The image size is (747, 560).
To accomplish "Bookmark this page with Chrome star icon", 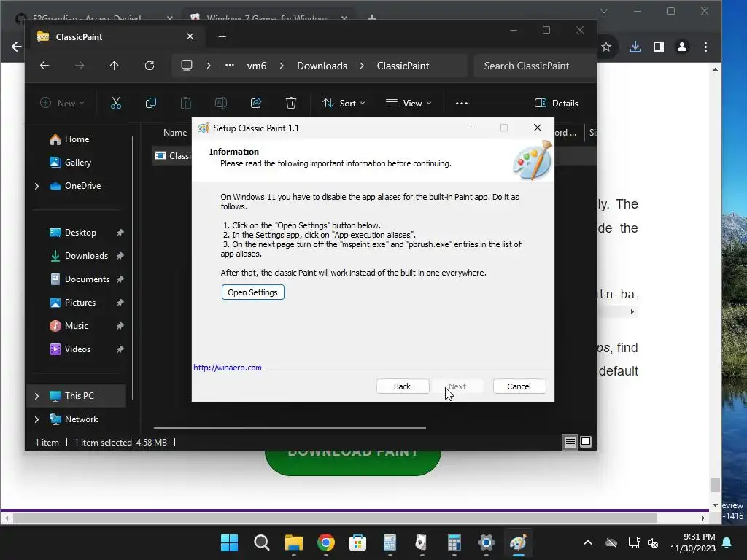I will [606, 47].
